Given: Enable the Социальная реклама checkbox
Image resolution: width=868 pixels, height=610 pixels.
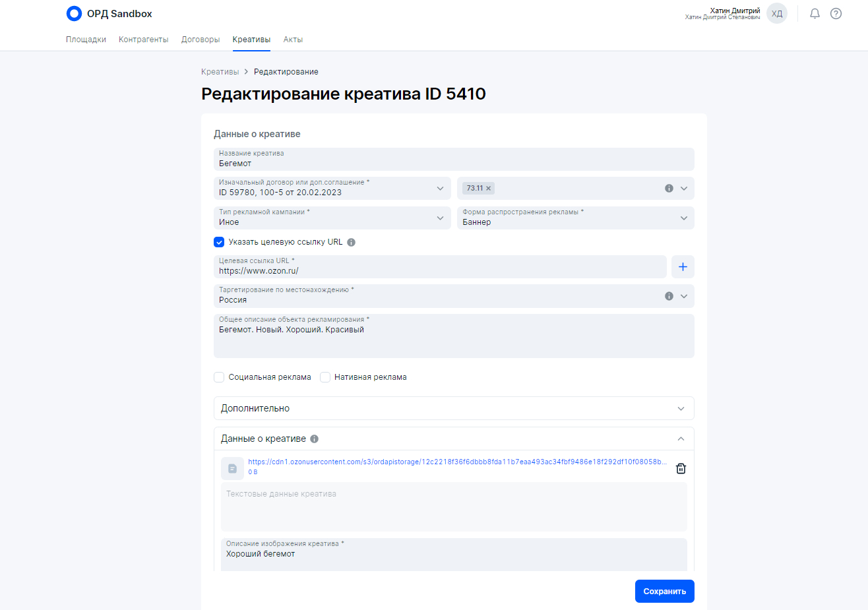Looking at the screenshot, I should point(219,377).
